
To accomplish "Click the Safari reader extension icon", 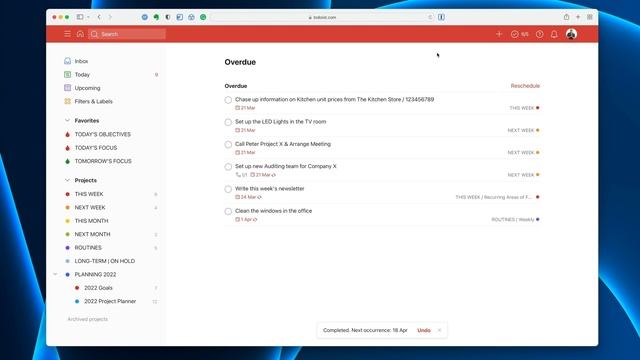I will (x=441, y=17).
